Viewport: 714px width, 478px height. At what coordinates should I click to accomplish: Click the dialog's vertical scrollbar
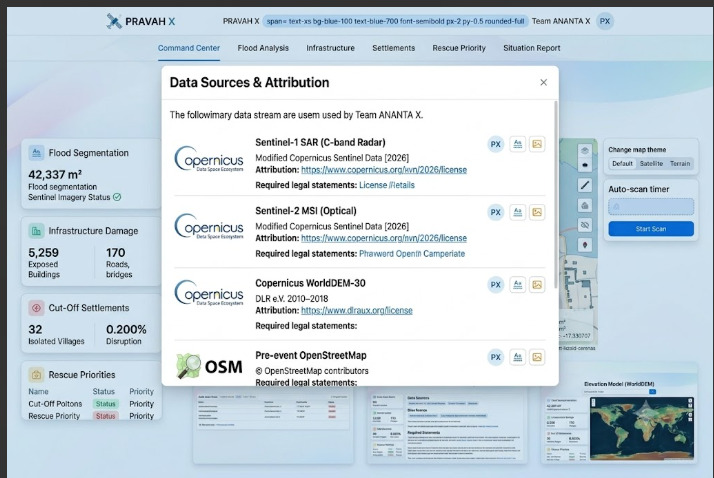[556, 195]
